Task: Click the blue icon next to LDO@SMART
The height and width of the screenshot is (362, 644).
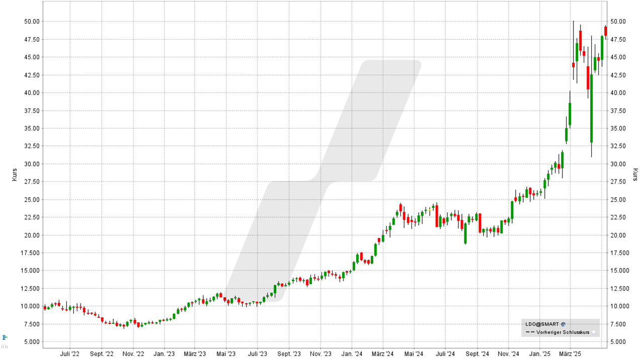Action: click(563, 324)
